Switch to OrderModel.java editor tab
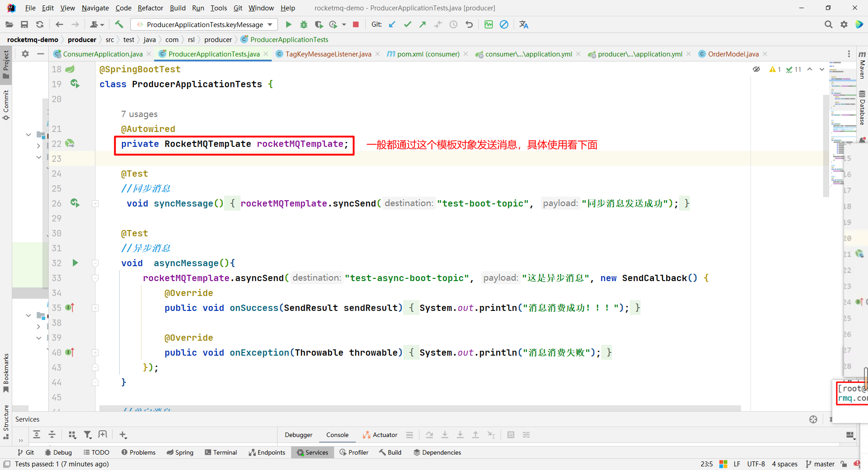 point(733,54)
